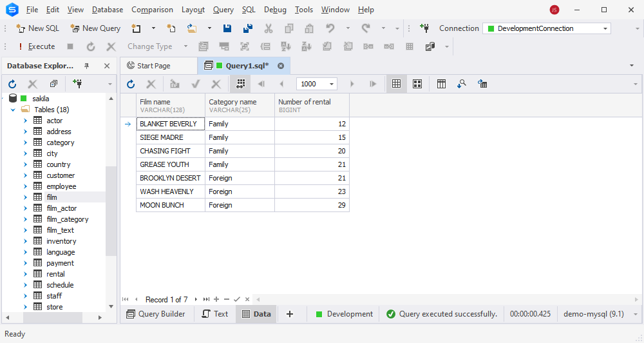This screenshot has width=644, height=343.
Task: Collapse the Tables (18) folder
Action: [x=13, y=110]
